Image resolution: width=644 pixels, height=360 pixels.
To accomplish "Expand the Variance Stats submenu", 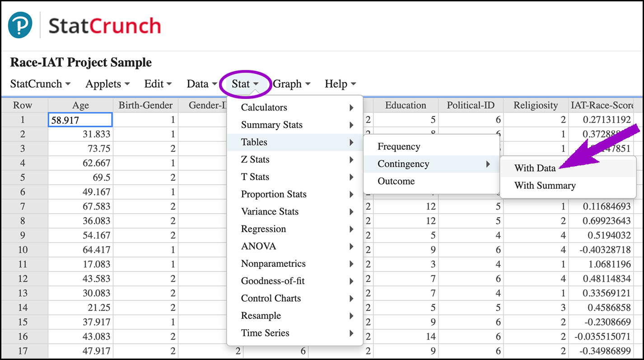I will pos(295,211).
